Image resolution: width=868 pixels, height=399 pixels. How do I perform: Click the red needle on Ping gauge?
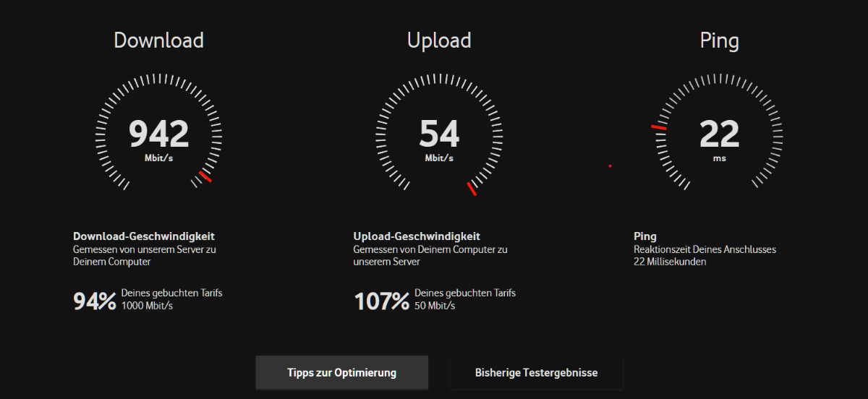pos(659,128)
